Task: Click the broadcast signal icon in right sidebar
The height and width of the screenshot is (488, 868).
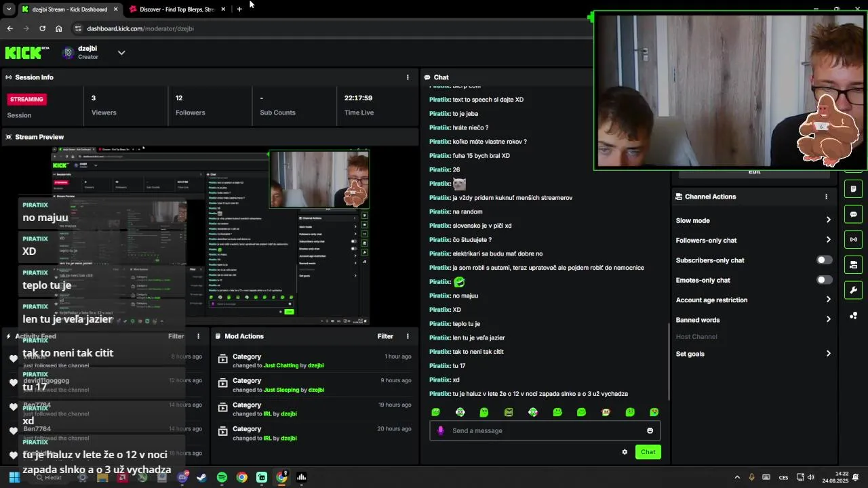Action: [x=853, y=239]
